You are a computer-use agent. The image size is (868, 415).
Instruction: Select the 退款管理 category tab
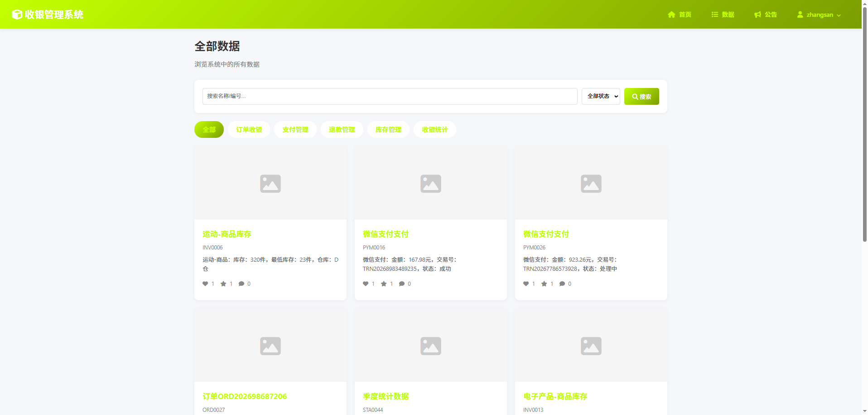pyautogui.click(x=342, y=130)
